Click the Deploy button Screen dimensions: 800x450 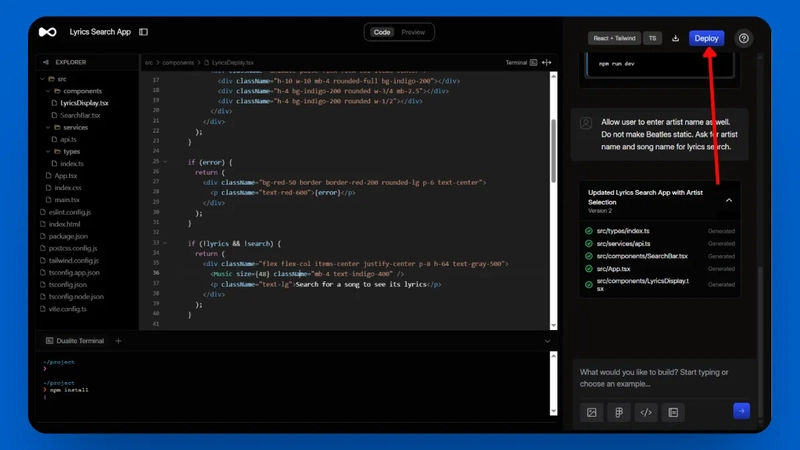[706, 38]
